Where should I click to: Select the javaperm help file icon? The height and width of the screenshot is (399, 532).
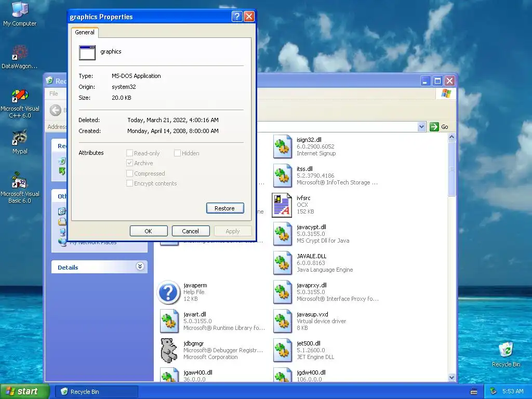click(168, 292)
